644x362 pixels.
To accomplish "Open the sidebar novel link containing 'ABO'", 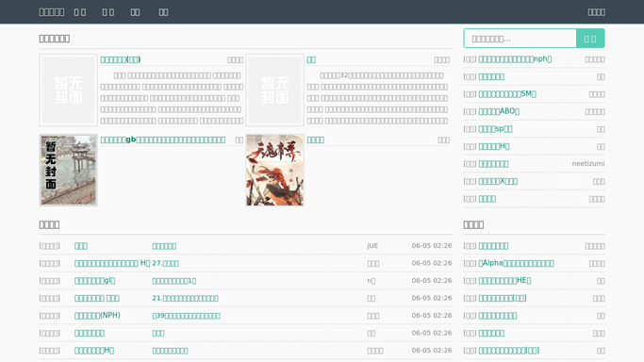I will point(499,111).
